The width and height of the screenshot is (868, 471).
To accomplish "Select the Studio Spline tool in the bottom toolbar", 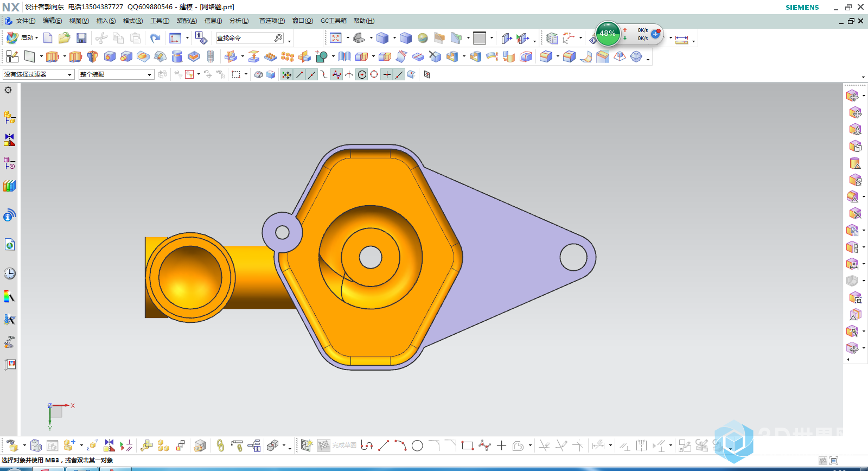I will pyautogui.click(x=484, y=445).
